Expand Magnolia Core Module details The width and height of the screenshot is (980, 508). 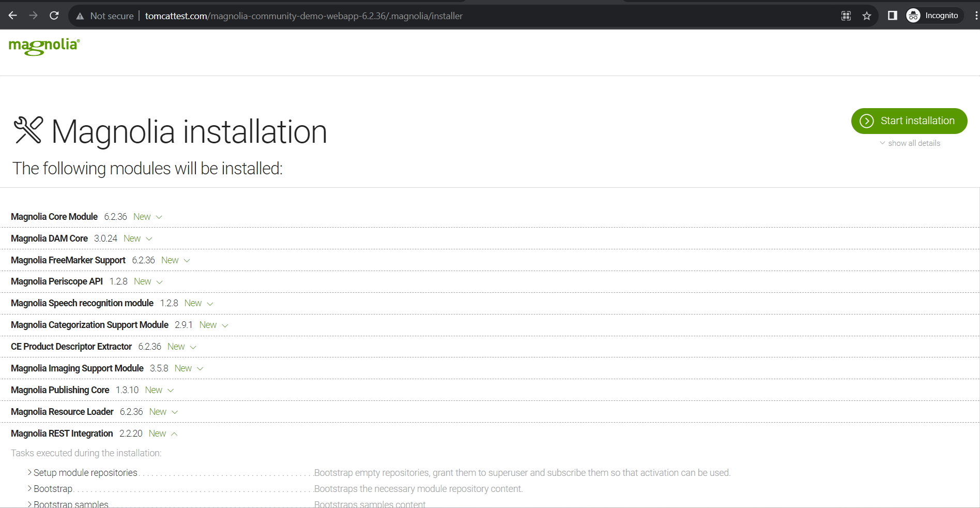tap(159, 217)
